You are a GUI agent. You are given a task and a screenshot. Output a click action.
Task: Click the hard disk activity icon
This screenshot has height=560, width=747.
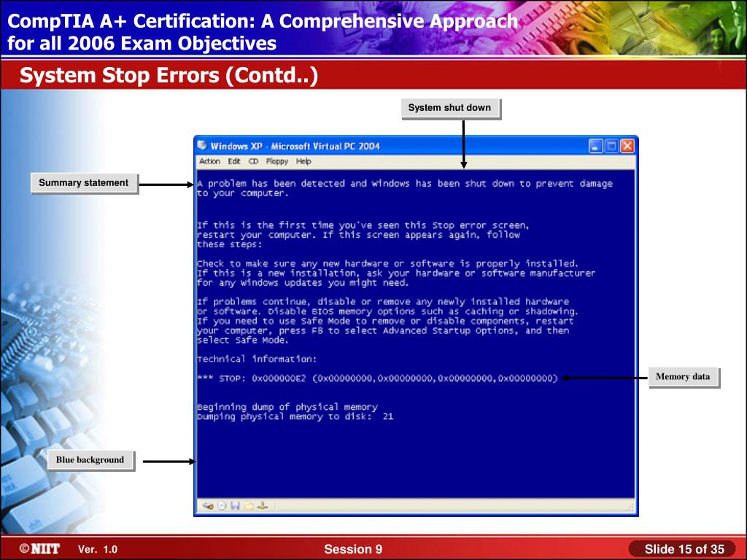tap(208, 506)
